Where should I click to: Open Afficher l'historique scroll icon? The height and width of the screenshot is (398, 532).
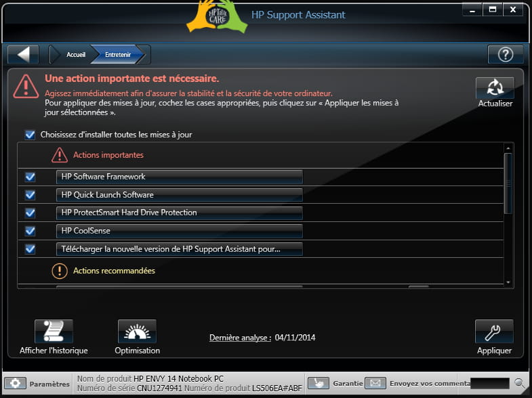tap(54, 331)
